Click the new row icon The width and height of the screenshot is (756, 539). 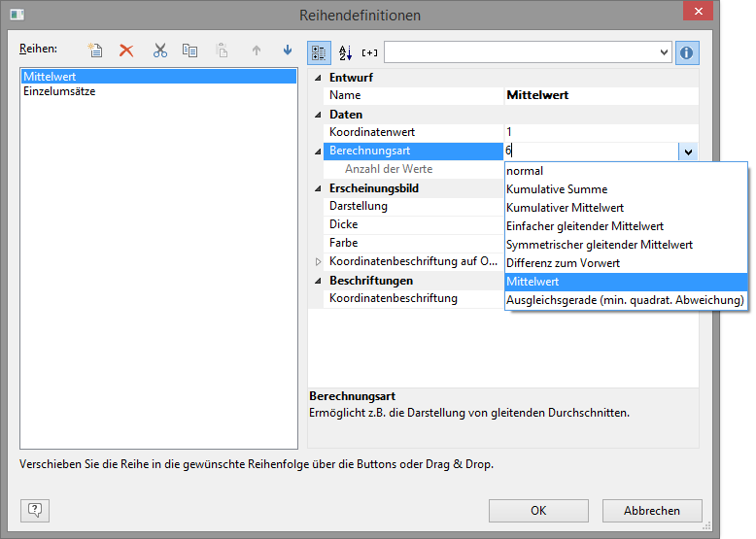95,51
